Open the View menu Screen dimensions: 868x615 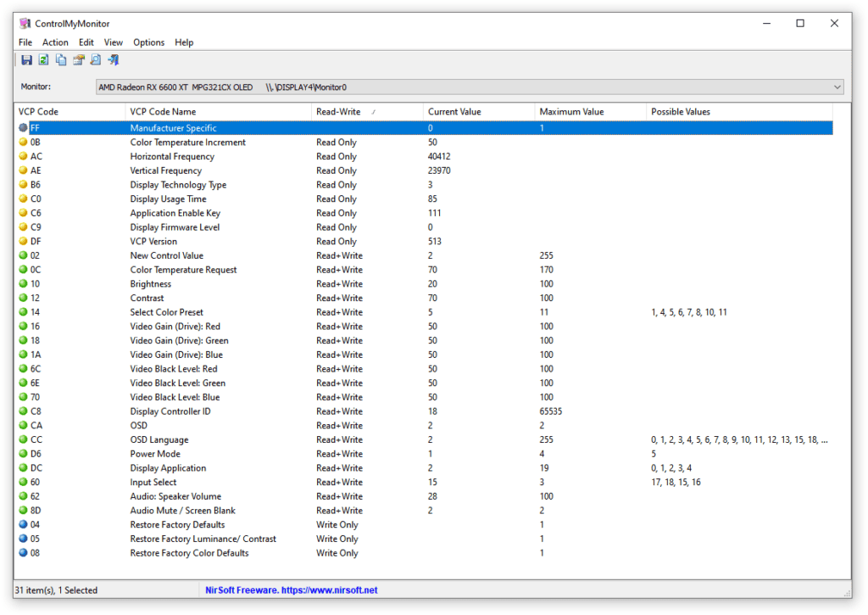coord(113,42)
